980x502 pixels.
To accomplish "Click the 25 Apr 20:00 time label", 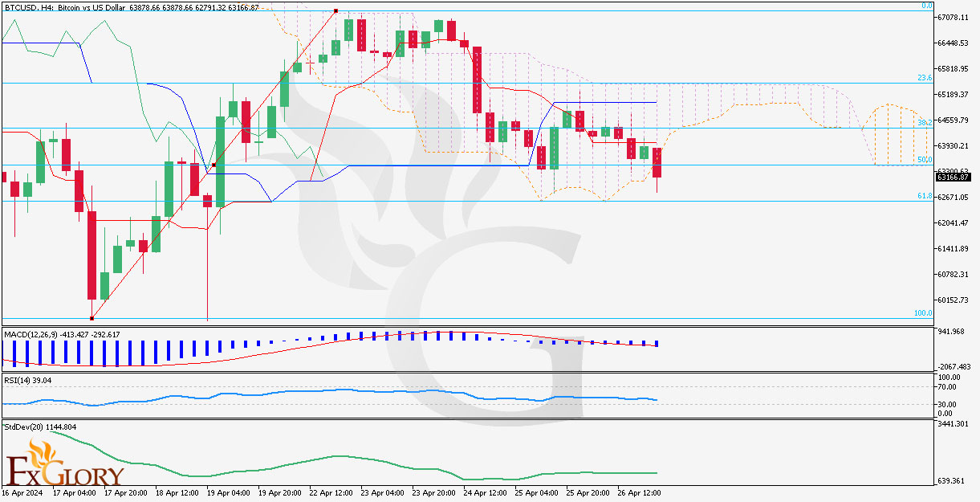I will coord(587,492).
